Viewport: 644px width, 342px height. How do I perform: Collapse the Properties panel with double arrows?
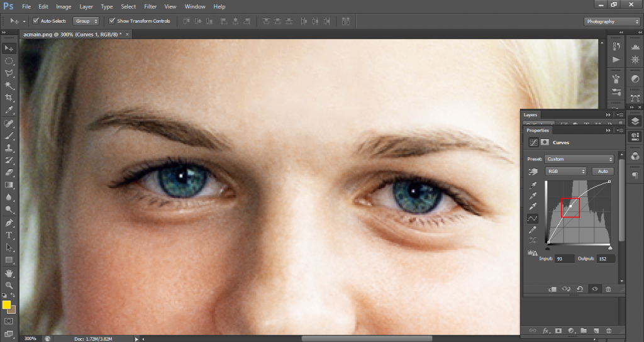pos(608,130)
